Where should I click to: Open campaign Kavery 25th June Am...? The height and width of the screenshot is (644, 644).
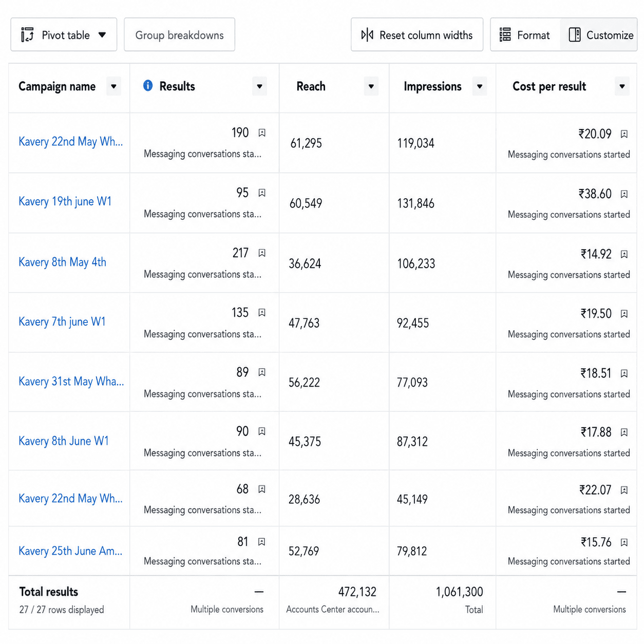pyautogui.click(x=70, y=551)
